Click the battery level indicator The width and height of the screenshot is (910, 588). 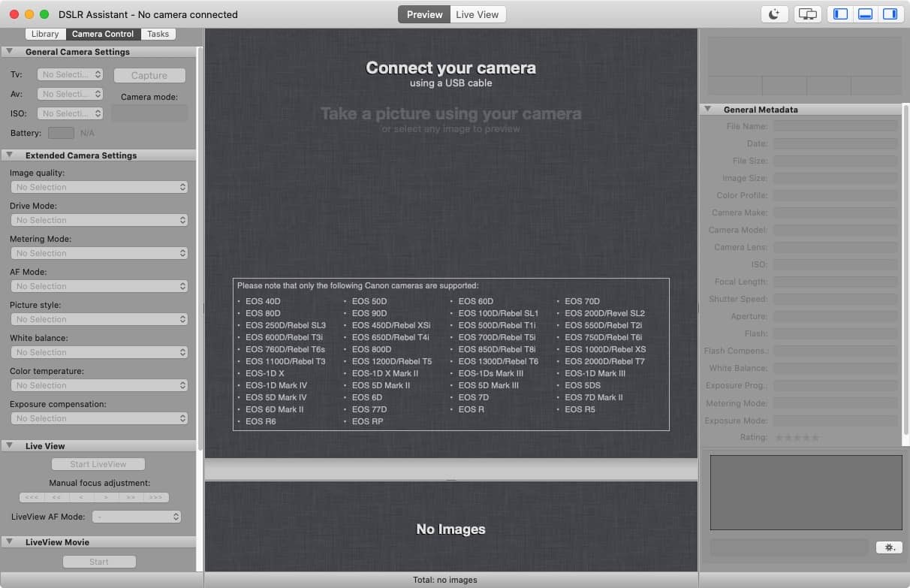pos(61,133)
